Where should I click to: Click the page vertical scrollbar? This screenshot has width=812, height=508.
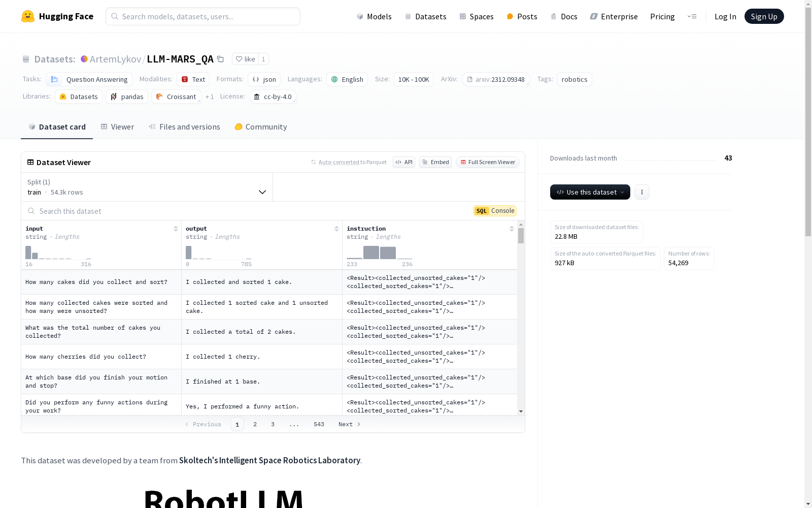point(808,122)
